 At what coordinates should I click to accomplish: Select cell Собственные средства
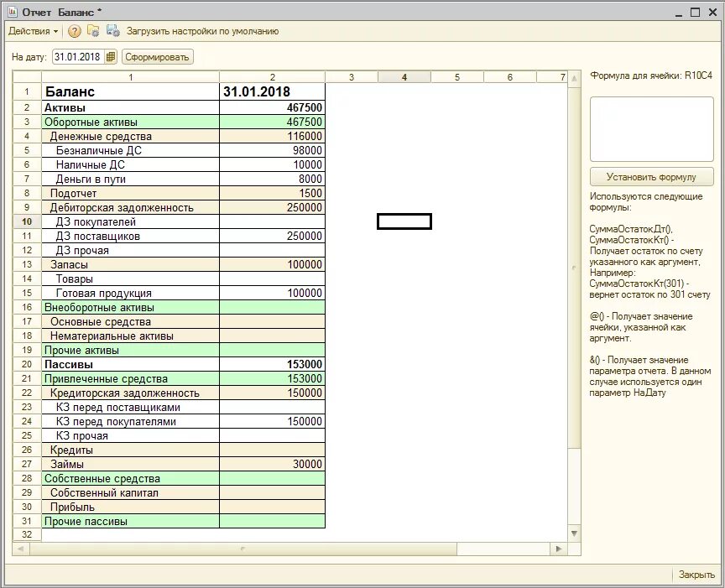click(130, 478)
